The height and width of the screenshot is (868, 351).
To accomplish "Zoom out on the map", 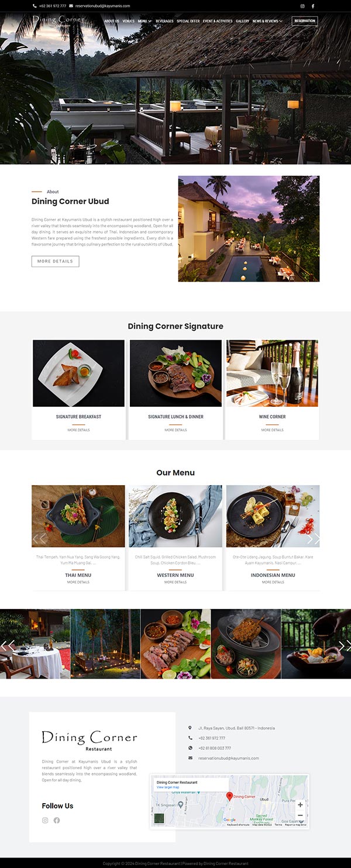I will (x=300, y=815).
